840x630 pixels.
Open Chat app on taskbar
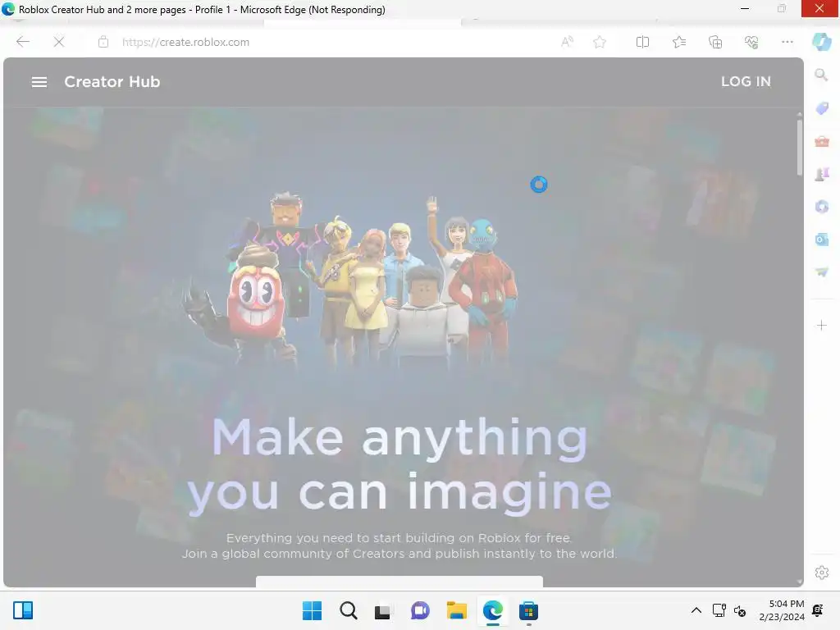420,610
